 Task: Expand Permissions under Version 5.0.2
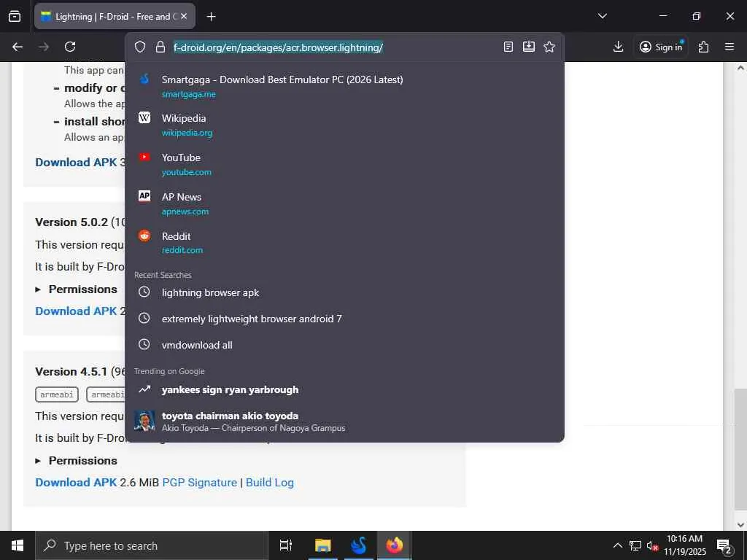point(76,289)
